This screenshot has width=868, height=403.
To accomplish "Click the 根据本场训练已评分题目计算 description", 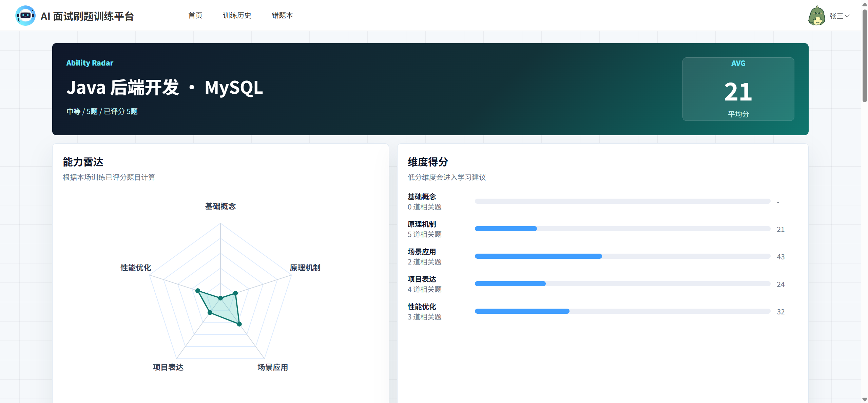I will point(109,177).
